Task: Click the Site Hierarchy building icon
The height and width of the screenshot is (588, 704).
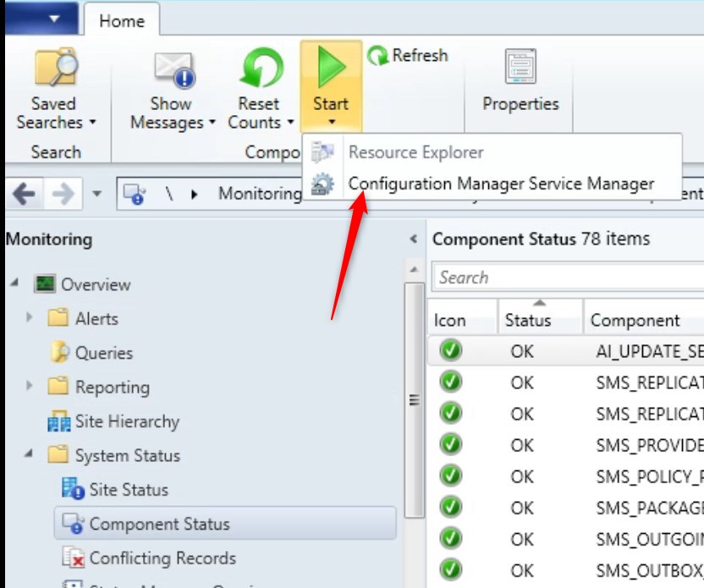Action: 59,421
